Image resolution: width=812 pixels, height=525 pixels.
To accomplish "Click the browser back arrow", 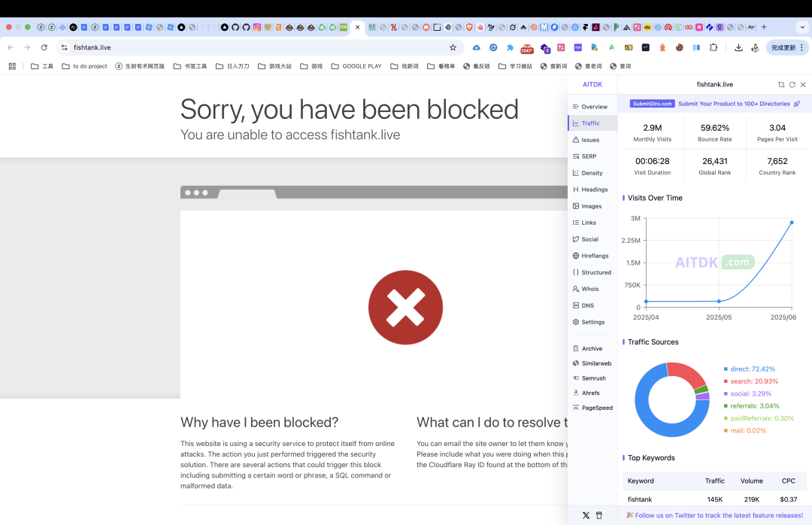I will coord(11,47).
